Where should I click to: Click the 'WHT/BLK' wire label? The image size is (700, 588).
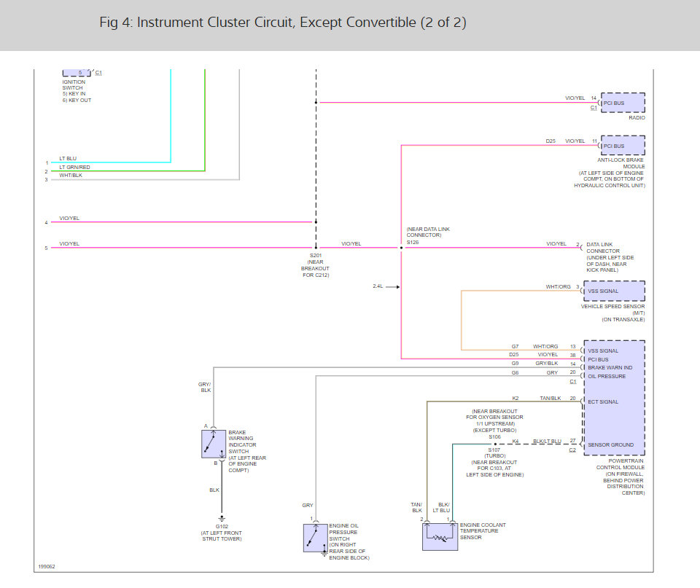coord(71,176)
